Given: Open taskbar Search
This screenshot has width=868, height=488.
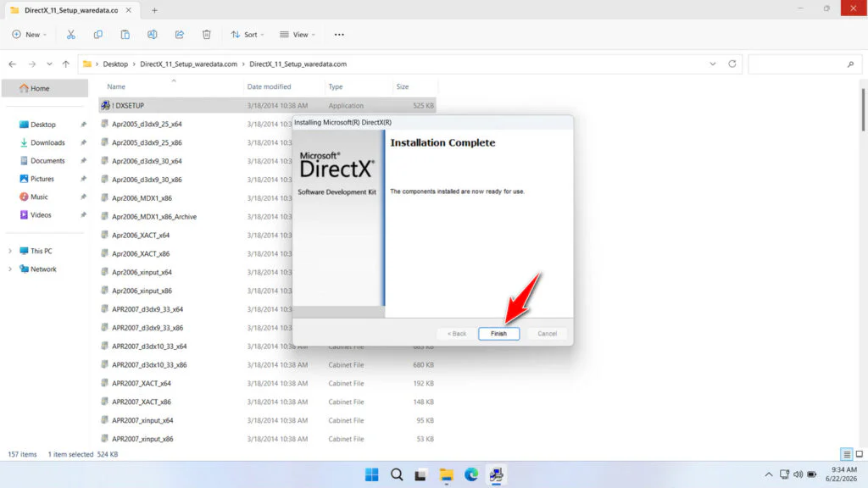Looking at the screenshot, I should click(x=397, y=474).
